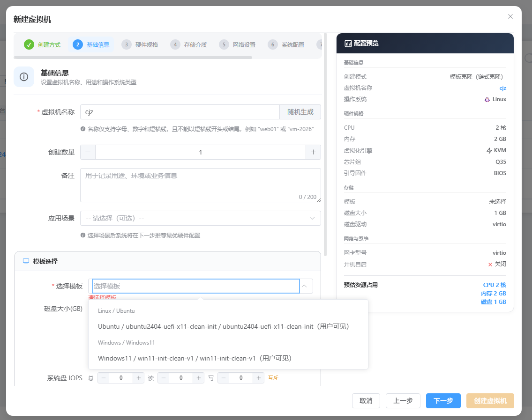Go to the 创建方式 step
The width and height of the screenshot is (532, 420).
[42, 44]
